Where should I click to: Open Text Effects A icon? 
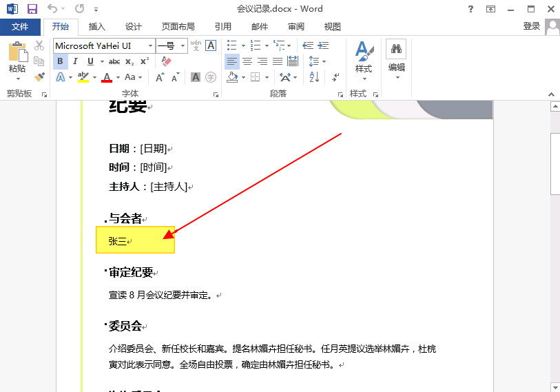[61, 77]
